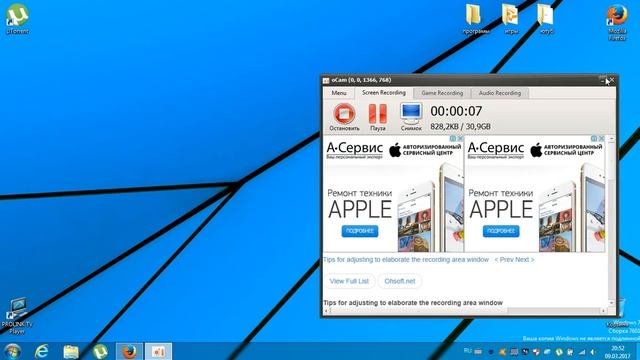Click the recording timer 00:00:07
The width and height of the screenshot is (640, 360).
pos(456,111)
